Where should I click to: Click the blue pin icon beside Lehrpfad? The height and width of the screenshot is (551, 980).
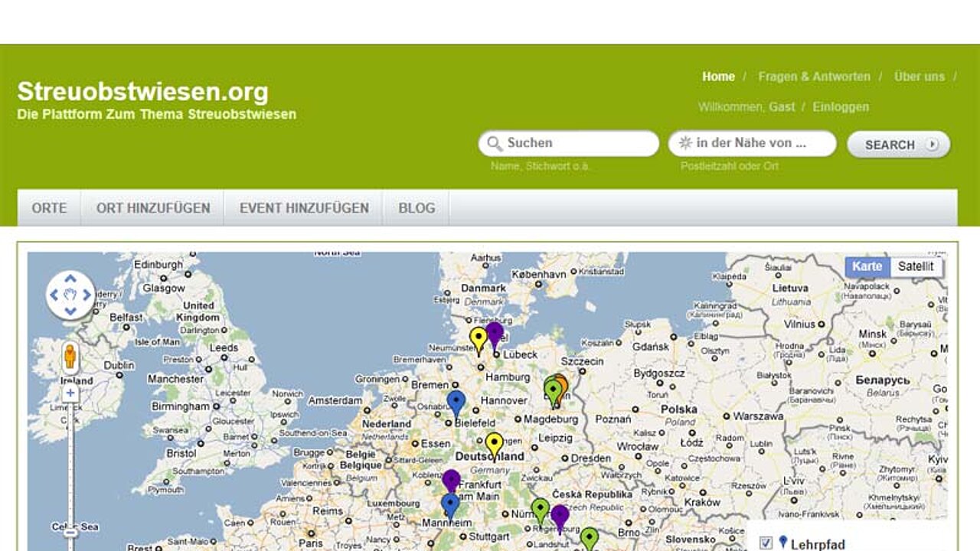click(782, 543)
